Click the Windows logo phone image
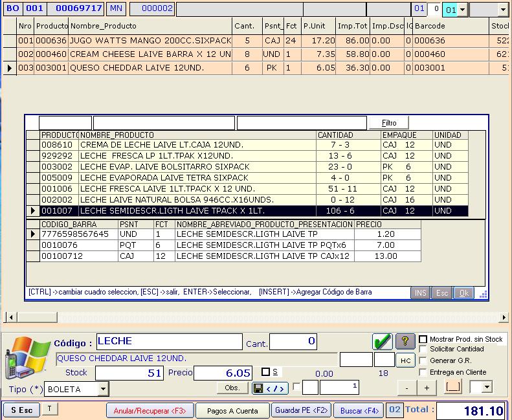This screenshot has height=420, width=512. 27,358
